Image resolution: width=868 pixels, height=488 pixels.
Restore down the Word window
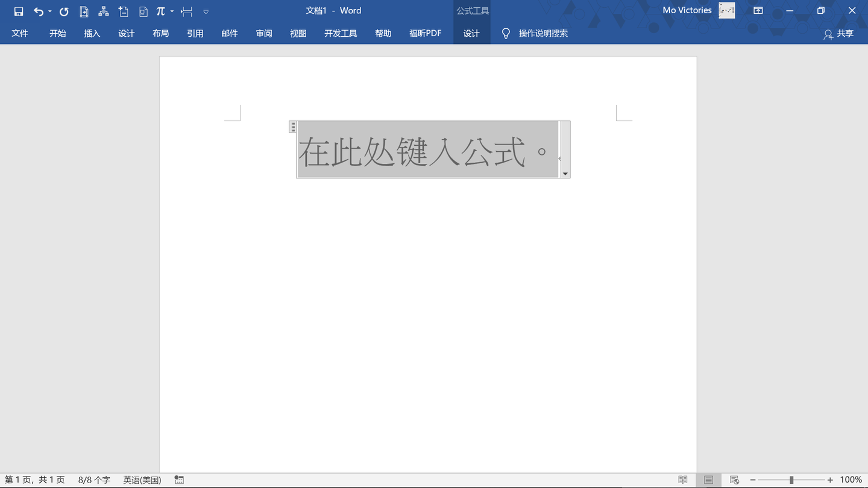click(x=821, y=11)
